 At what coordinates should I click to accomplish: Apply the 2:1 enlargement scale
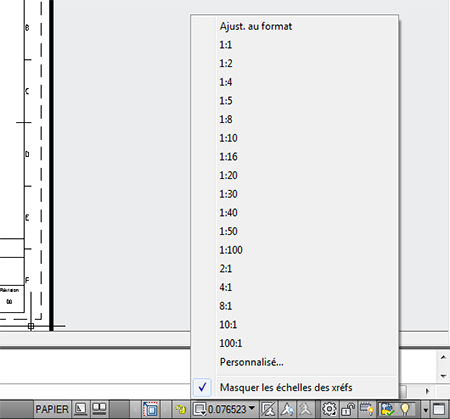[x=295, y=269]
